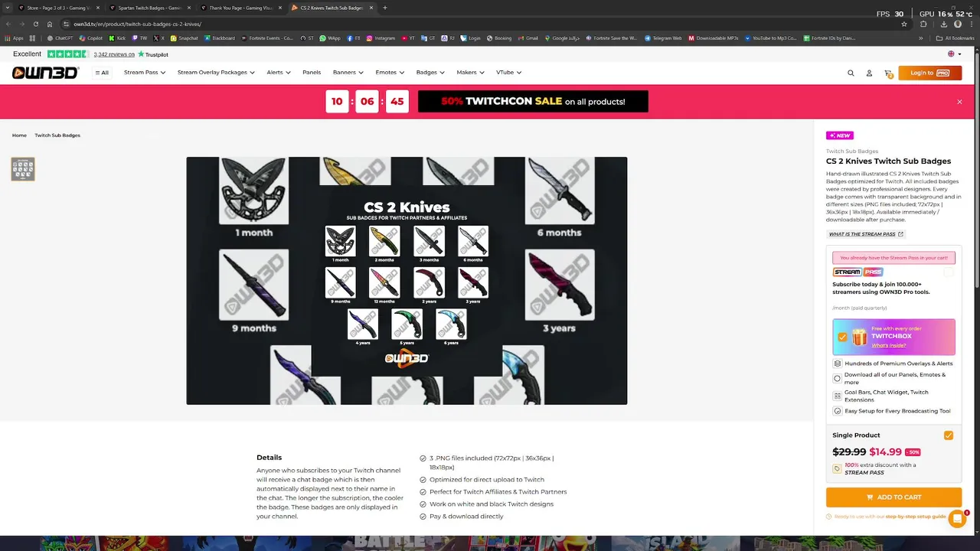This screenshot has width=980, height=551.
Task: Open Trustpilot 3,342 reviews link
Action: [x=114, y=54]
